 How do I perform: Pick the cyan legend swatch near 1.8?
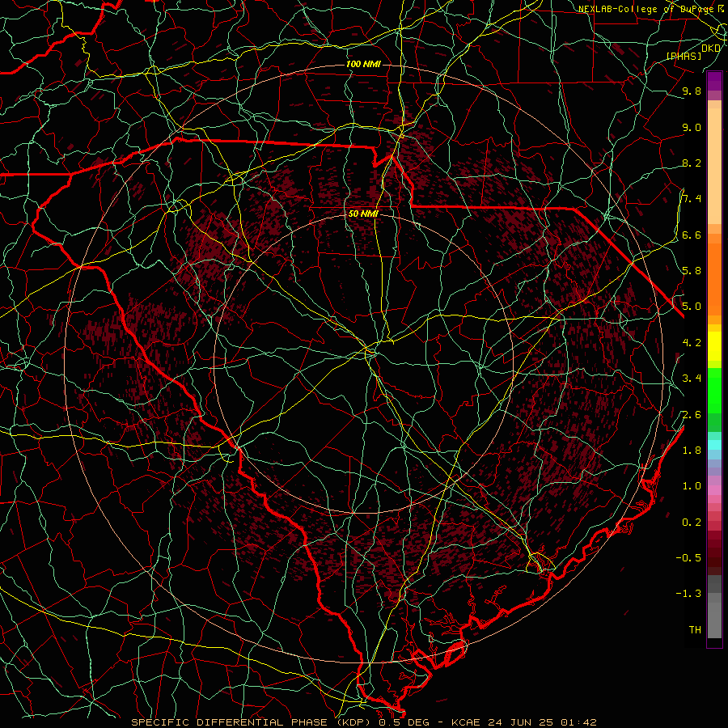[x=714, y=445]
